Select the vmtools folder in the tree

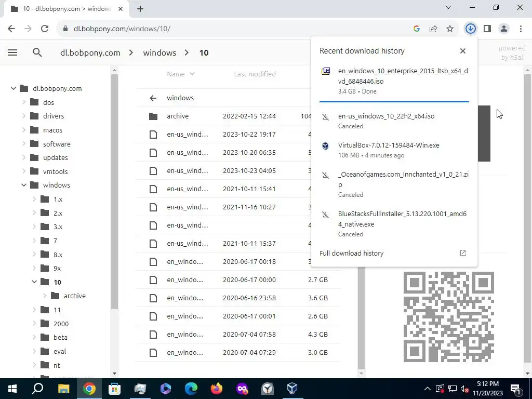tap(55, 171)
